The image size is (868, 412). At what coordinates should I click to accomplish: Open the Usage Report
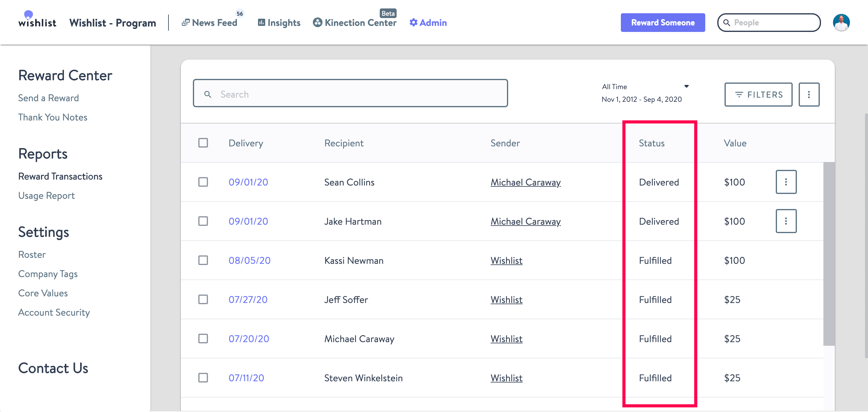point(46,195)
